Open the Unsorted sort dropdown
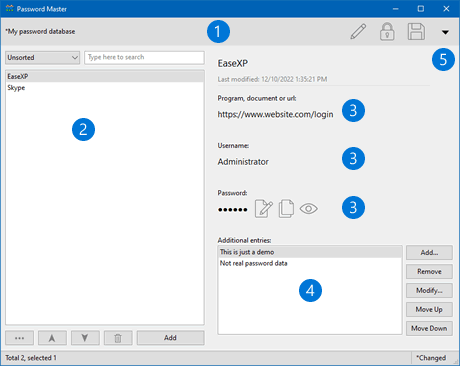Viewport: 460px width, 366px height. pos(42,58)
